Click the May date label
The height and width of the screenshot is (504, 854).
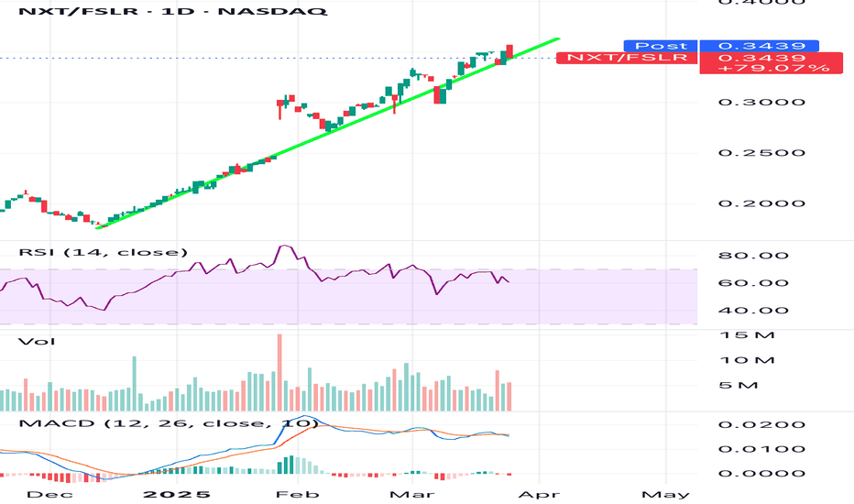pos(665,494)
